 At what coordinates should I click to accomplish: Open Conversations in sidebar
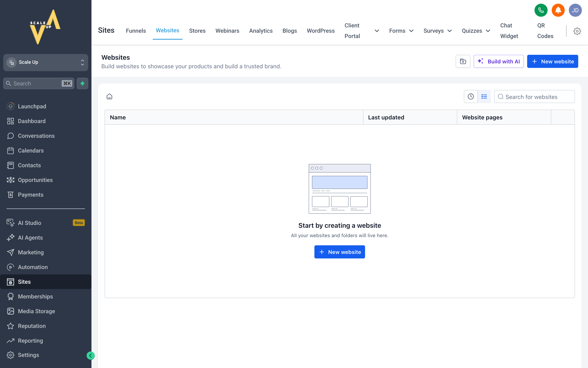coord(46,136)
